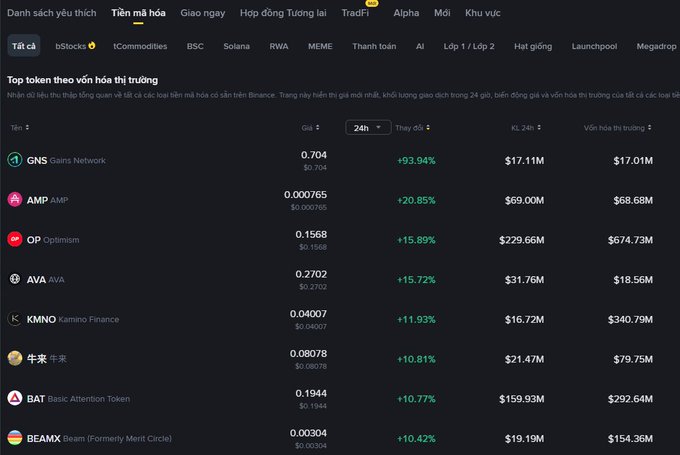Open the BAT Basic Attention Token name
The image size is (680, 455).
coord(78,399)
